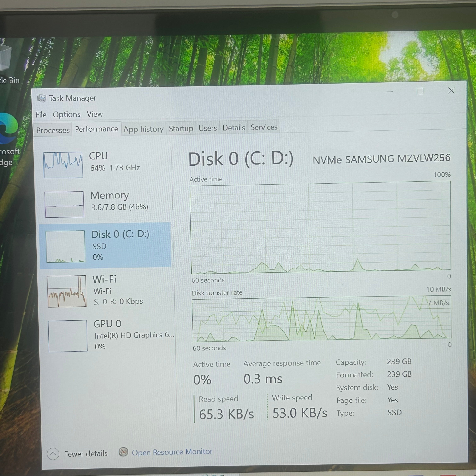Maximize the Task Manager window
The height and width of the screenshot is (476, 476).
coord(420,91)
